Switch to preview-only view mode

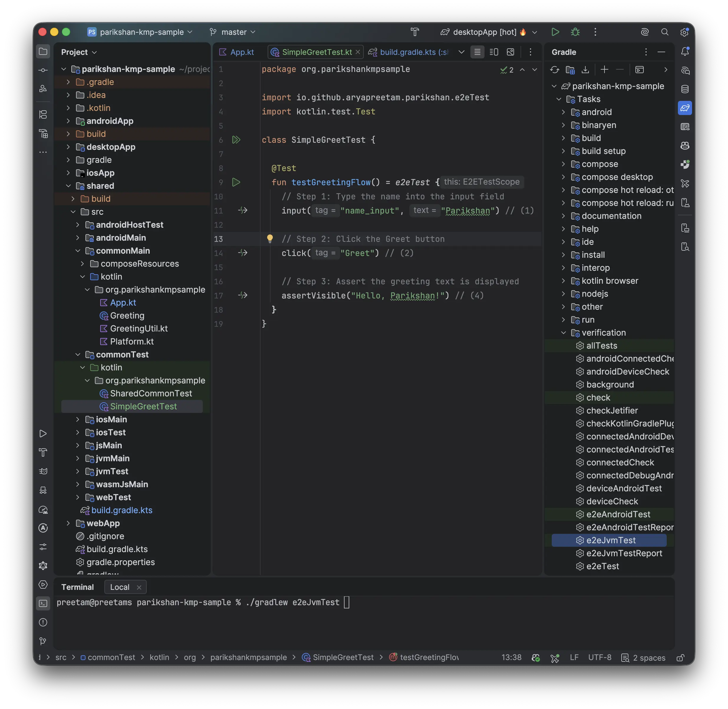510,52
